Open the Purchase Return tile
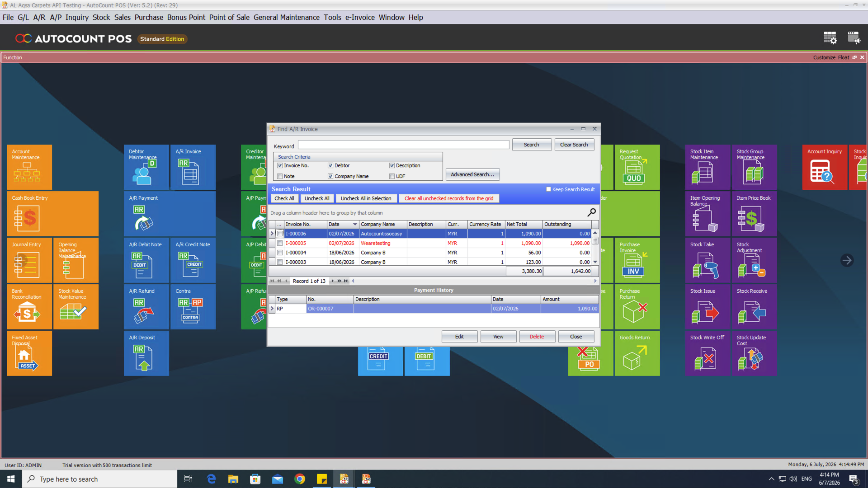This screenshot has width=868, height=488. click(x=637, y=307)
